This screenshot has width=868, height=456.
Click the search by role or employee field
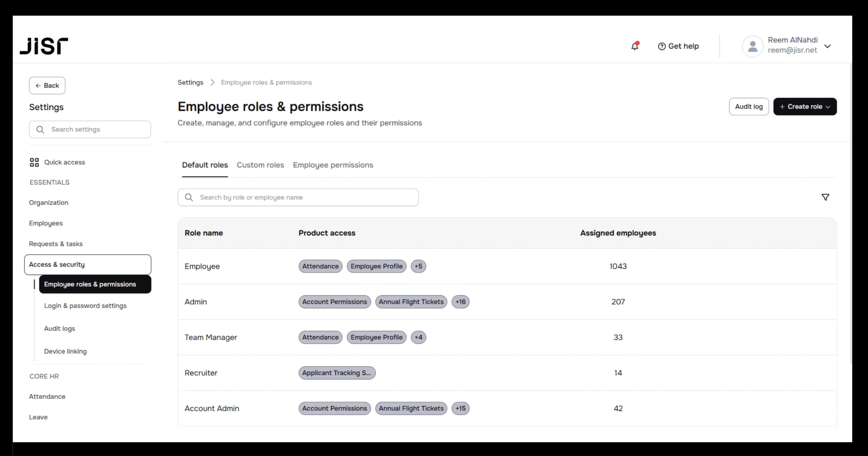pyautogui.click(x=298, y=197)
